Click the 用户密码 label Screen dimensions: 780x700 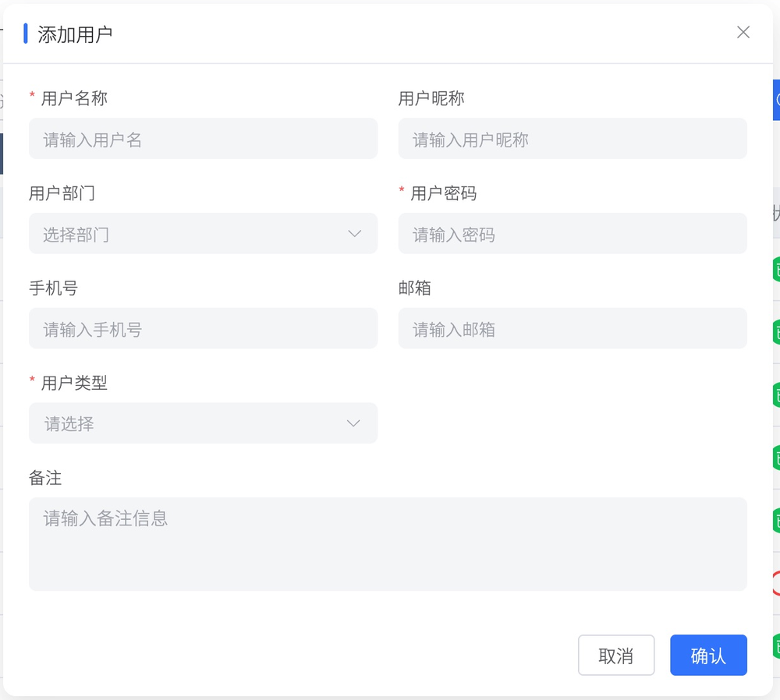(x=443, y=193)
